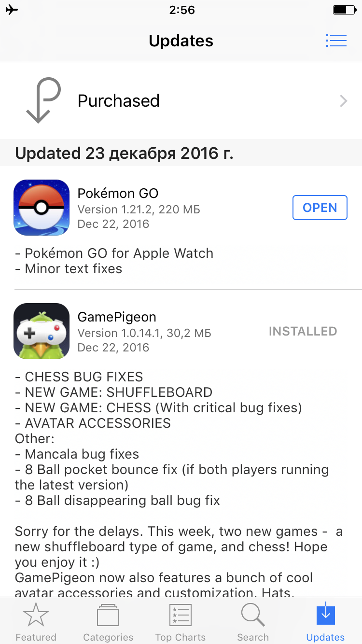Tap the Updates header title

pyautogui.click(x=181, y=41)
